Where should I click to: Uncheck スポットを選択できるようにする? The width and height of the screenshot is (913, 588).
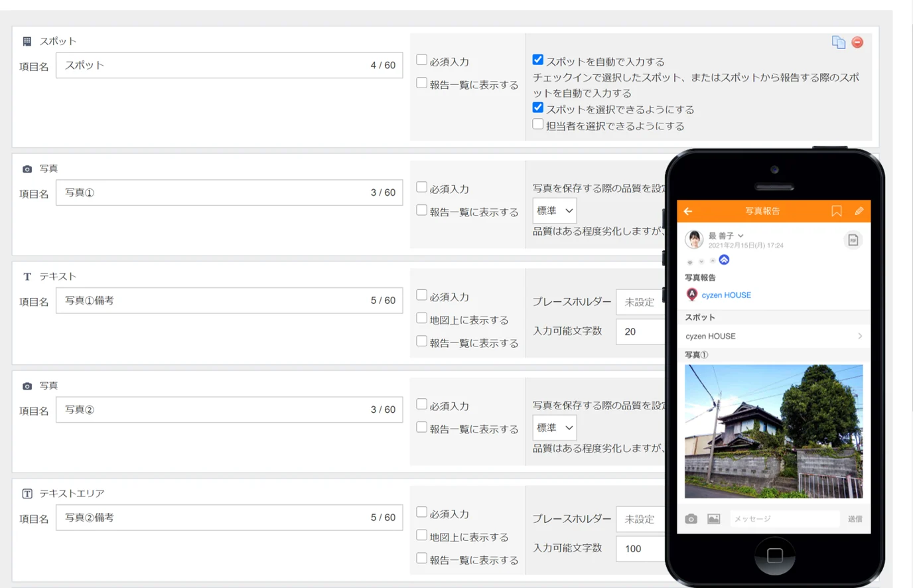[538, 108]
